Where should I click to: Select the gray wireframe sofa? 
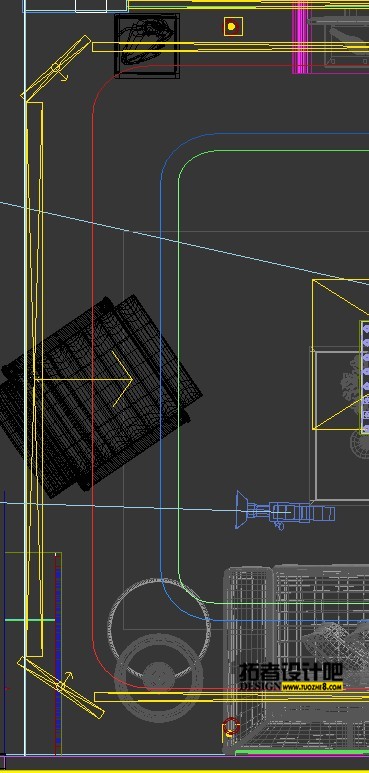296,661
